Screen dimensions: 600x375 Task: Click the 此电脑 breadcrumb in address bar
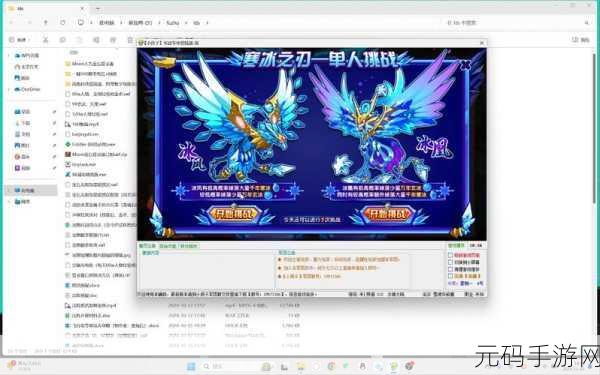click(107, 23)
